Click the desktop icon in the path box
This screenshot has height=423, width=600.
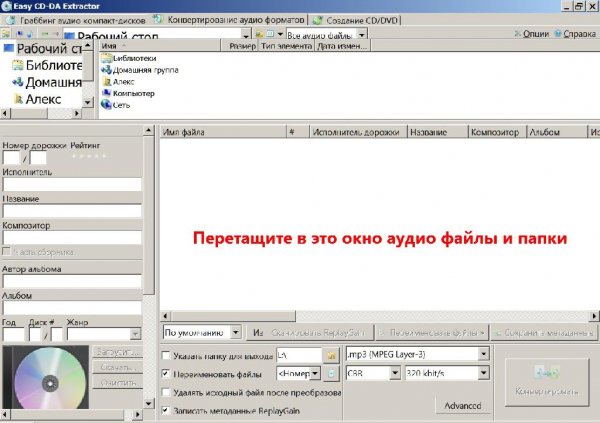click(69, 36)
